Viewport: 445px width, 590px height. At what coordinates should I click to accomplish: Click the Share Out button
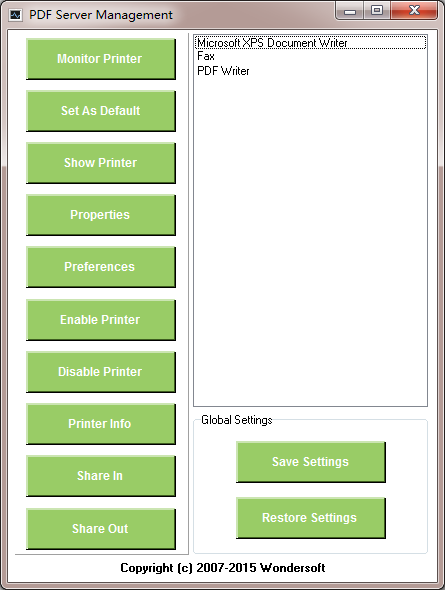[101, 529]
